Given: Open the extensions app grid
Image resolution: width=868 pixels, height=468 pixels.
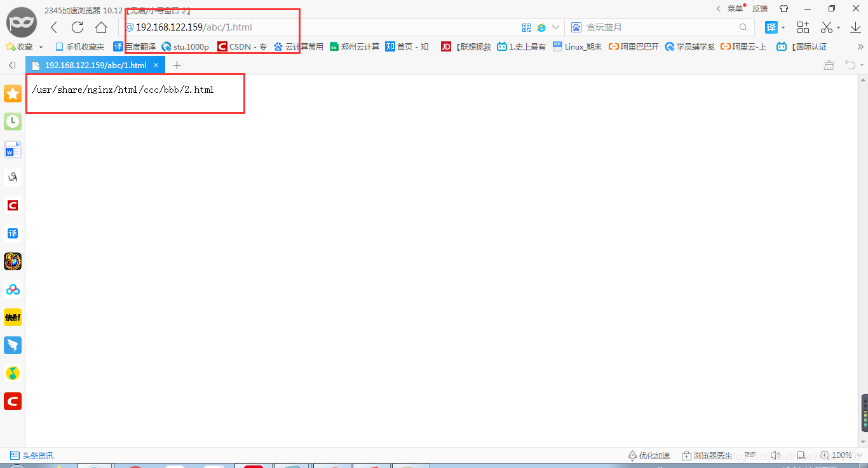Looking at the screenshot, I should pos(803,27).
